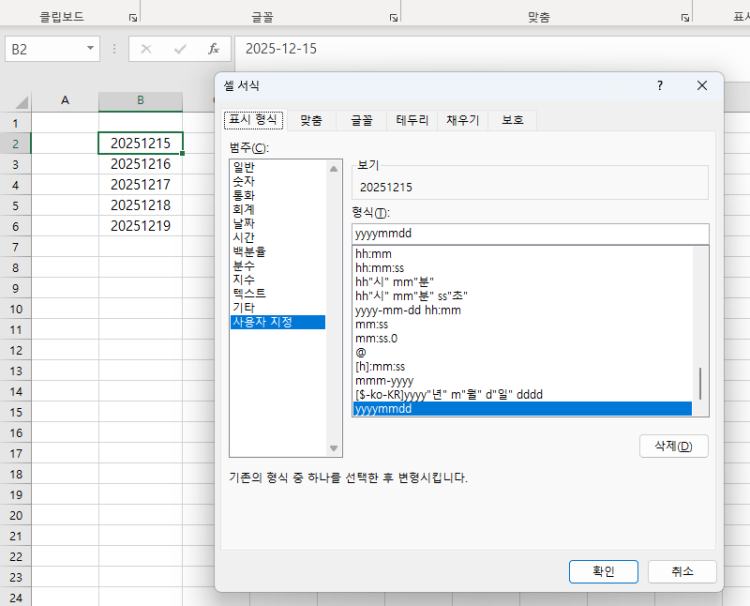The width and height of the screenshot is (750, 606).
Task: Choose the mm:ss format entry
Action: [522, 324]
